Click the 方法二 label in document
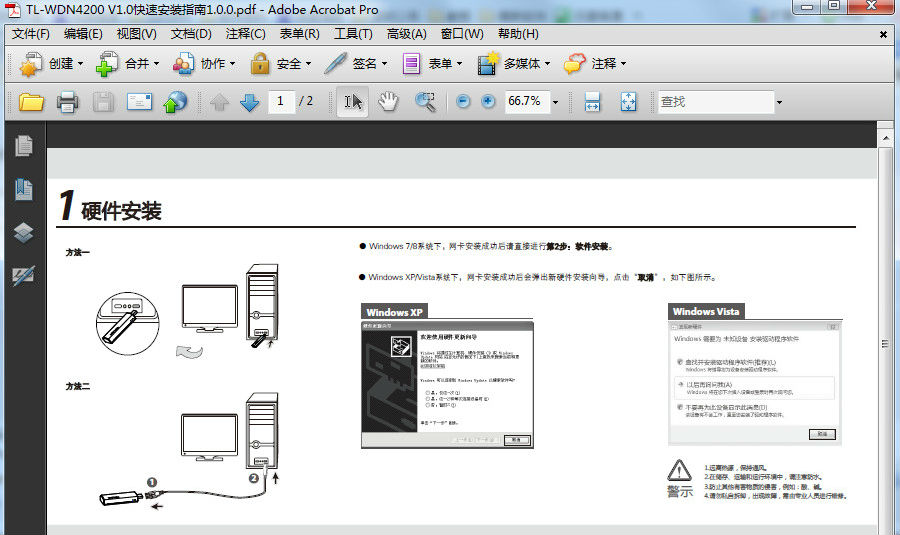Image resolution: width=900 pixels, height=535 pixels. point(77,386)
